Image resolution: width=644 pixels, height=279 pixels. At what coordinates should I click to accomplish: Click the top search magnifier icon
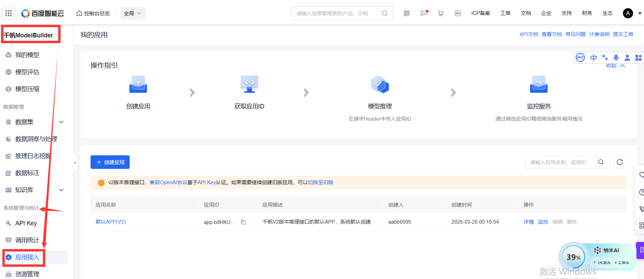click(x=385, y=13)
